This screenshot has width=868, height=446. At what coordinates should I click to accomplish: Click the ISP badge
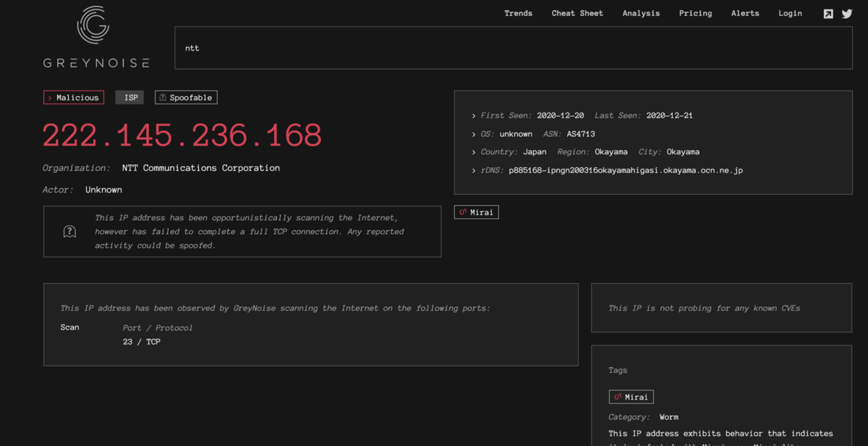pos(130,98)
